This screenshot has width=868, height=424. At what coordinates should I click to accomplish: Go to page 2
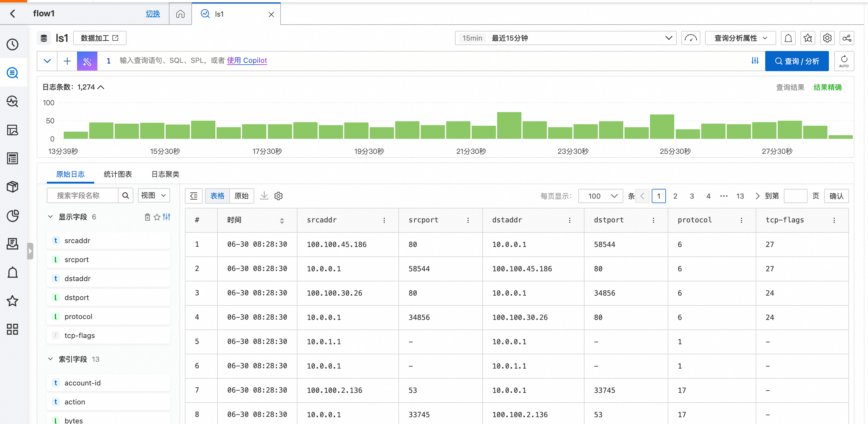675,196
